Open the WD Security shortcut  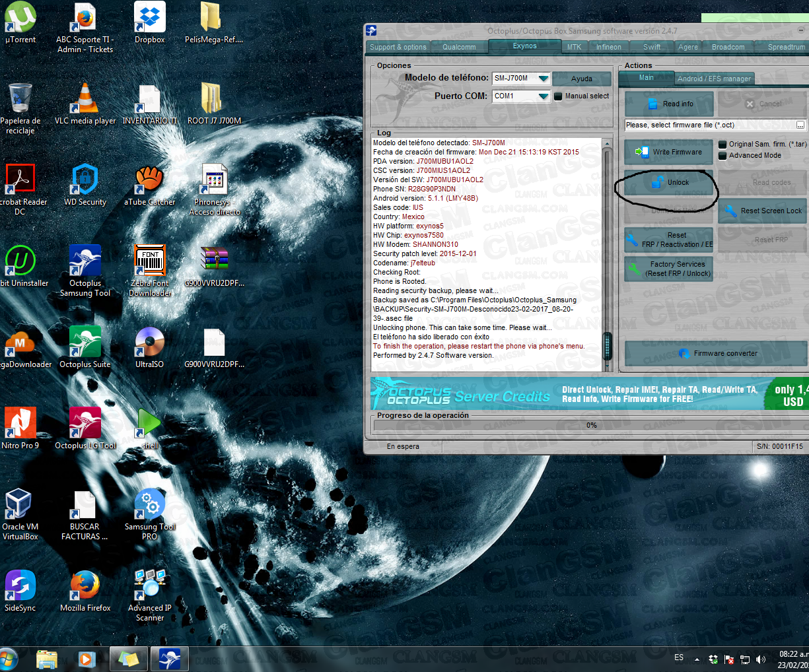pyautogui.click(x=85, y=185)
